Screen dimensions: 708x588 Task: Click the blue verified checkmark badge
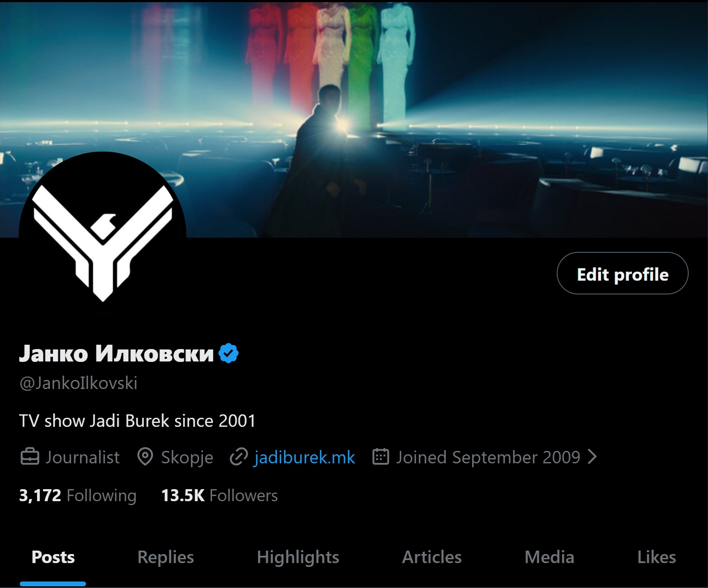coord(228,353)
